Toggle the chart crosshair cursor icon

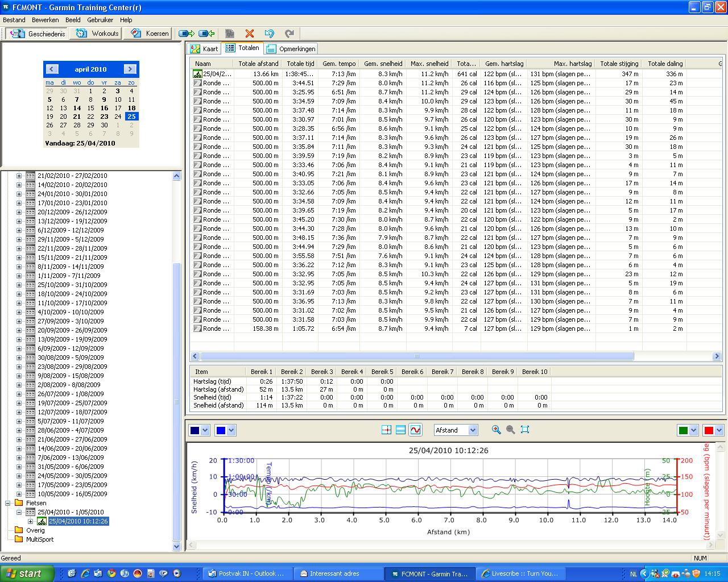(x=386, y=430)
